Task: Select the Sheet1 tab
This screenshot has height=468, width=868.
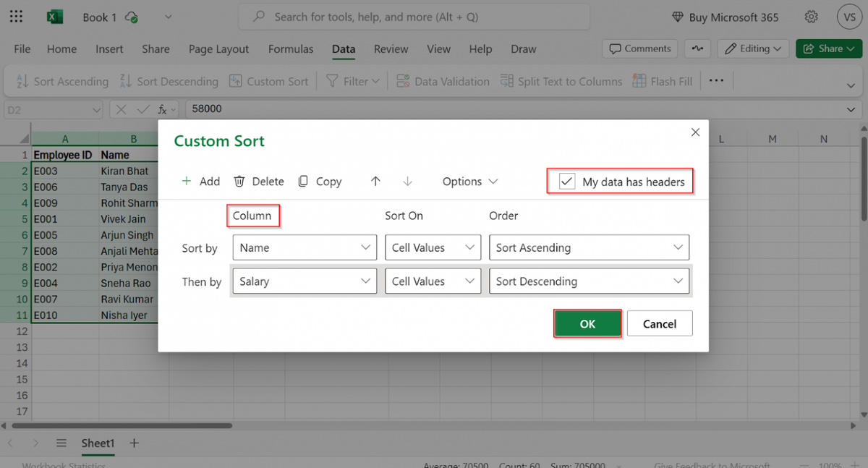Action: pos(98,443)
